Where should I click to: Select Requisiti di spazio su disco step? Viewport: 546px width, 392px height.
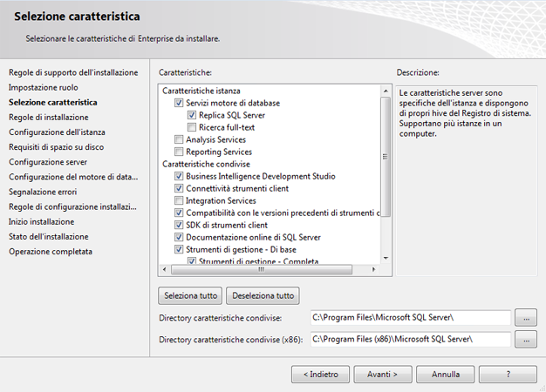[x=56, y=147]
